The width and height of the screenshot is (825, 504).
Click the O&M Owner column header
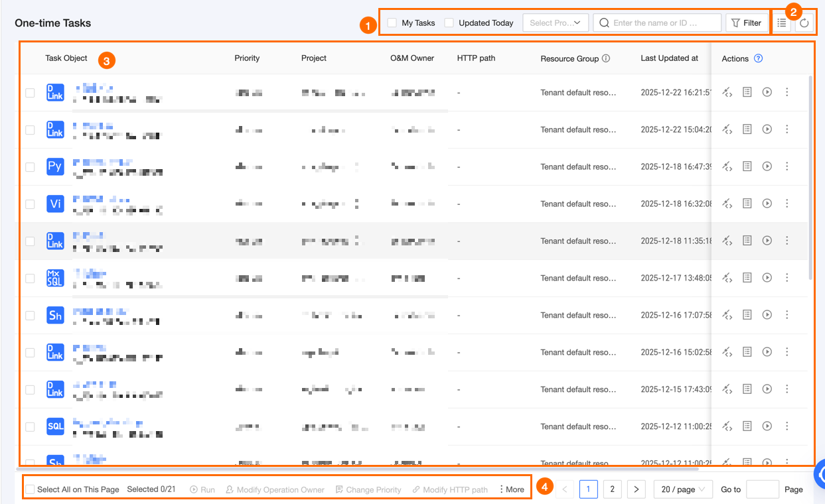pos(412,58)
